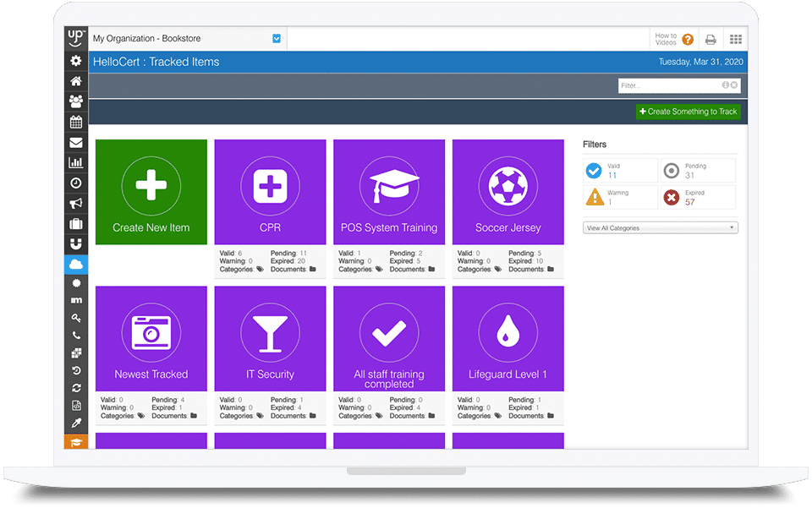Open the apps grid icon at top right

[735, 39]
